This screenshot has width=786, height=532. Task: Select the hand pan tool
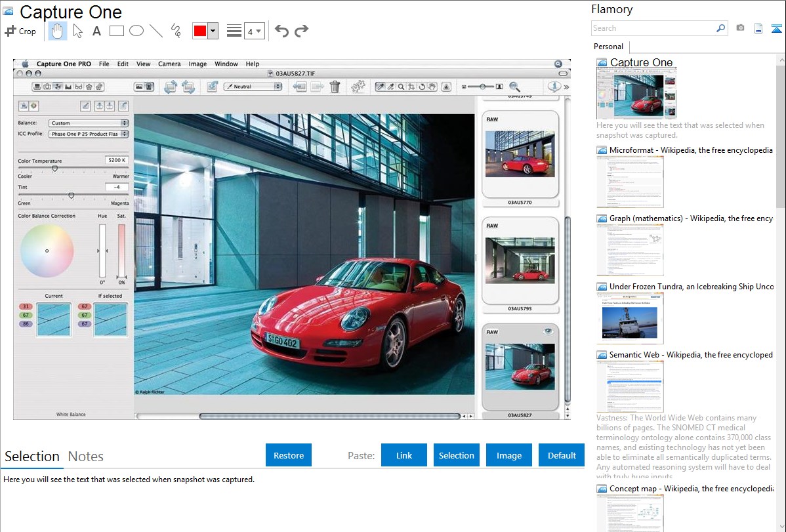click(57, 31)
